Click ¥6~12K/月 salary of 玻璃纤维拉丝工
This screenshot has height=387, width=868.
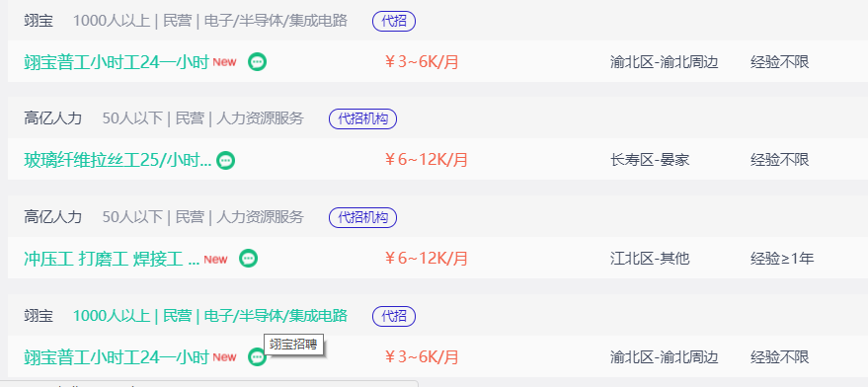pos(427,160)
